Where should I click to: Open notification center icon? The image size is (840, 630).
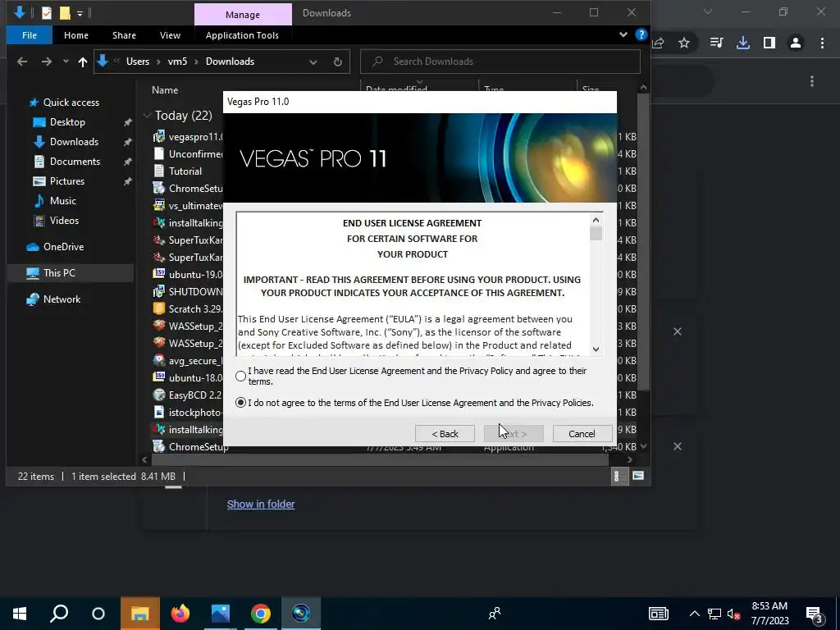[x=814, y=614]
